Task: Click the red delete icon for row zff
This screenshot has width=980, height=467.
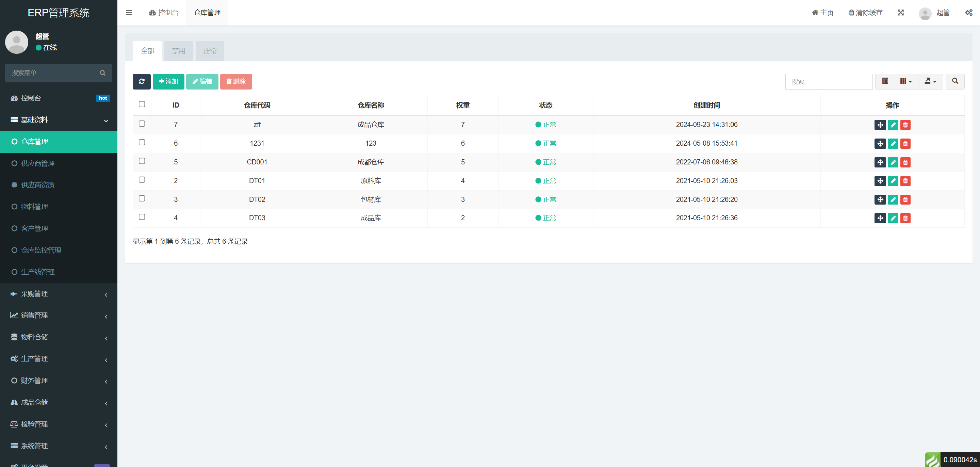Action: point(905,125)
